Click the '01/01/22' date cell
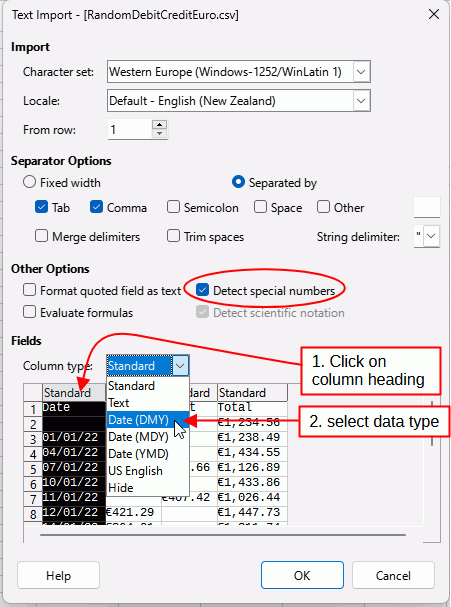The image size is (451, 607). pos(74,437)
